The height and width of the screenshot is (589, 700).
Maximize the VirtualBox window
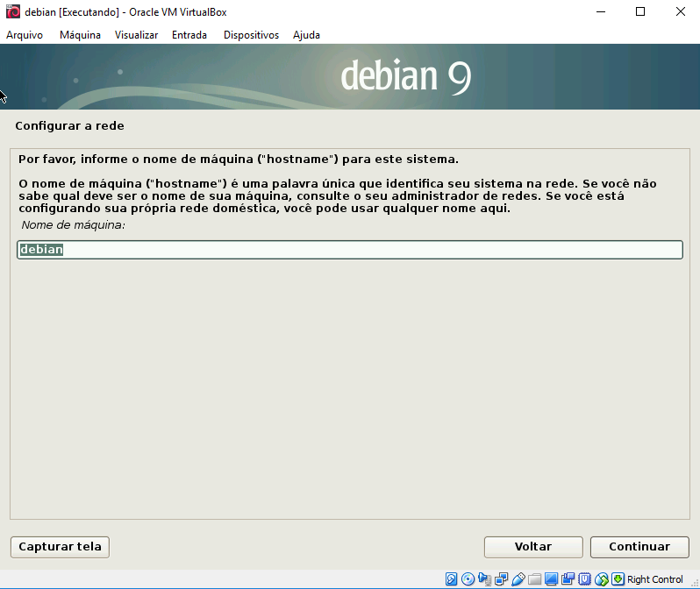pyautogui.click(x=640, y=11)
